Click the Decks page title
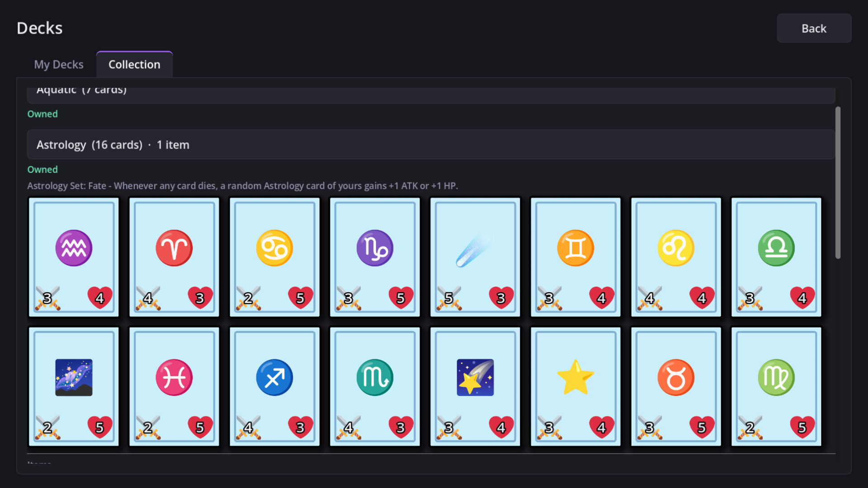The height and width of the screenshot is (488, 868). pos(40,28)
